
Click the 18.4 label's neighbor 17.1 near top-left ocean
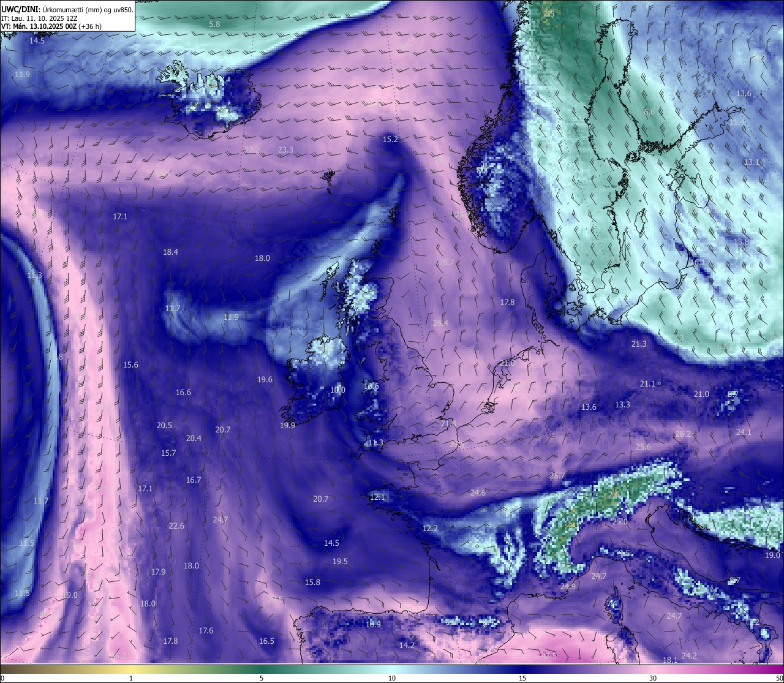120,216
